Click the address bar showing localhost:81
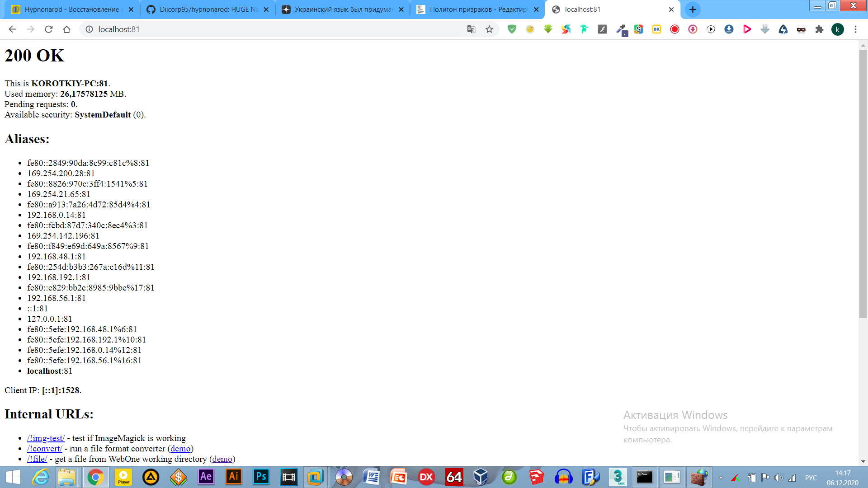Screen dimensions: 868x488 tap(271, 29)
